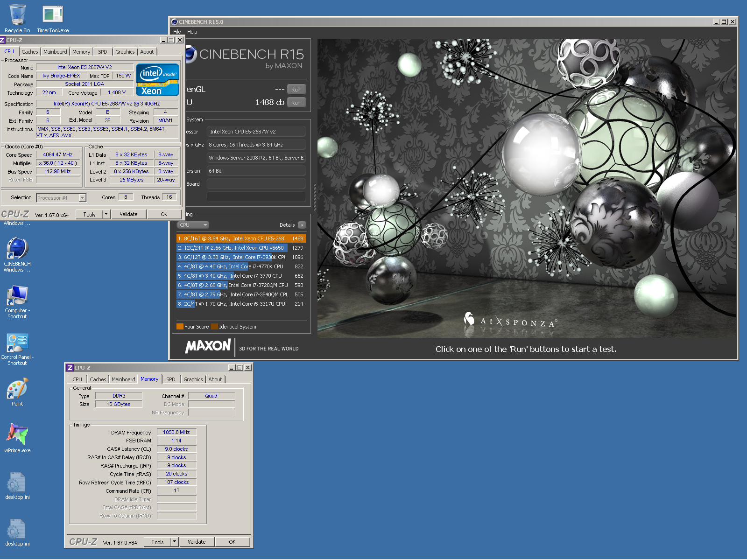Click the CAS# Latency value 9.0 clocks
This screenshot has height=560, width=747.
click(176, 449)
